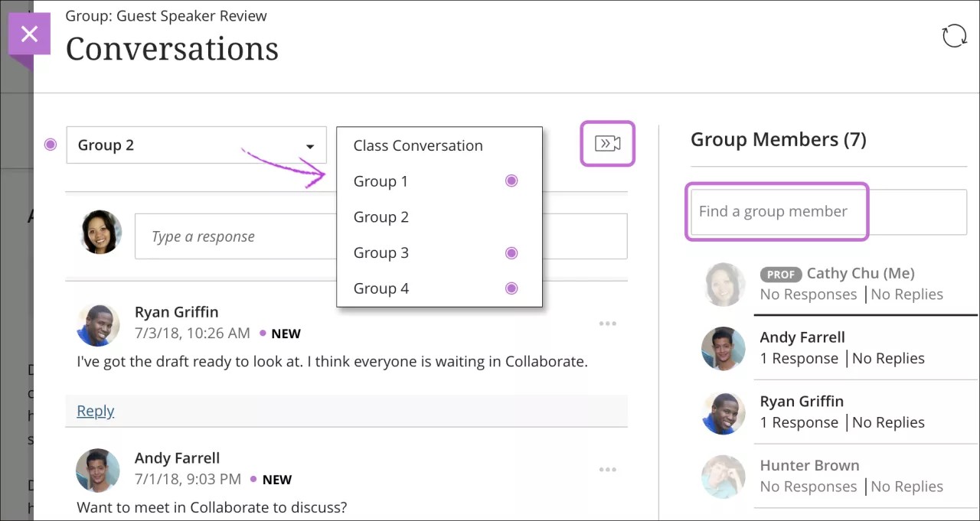The width and height of the screenshot is (980, 521).
Task: Click the dropdown arrow beside Group 2
Action: coord(309,146)
